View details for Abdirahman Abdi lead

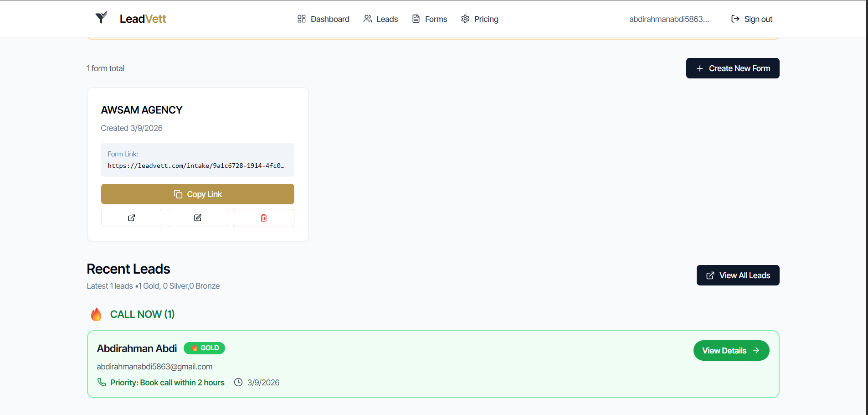coord(731,351)
